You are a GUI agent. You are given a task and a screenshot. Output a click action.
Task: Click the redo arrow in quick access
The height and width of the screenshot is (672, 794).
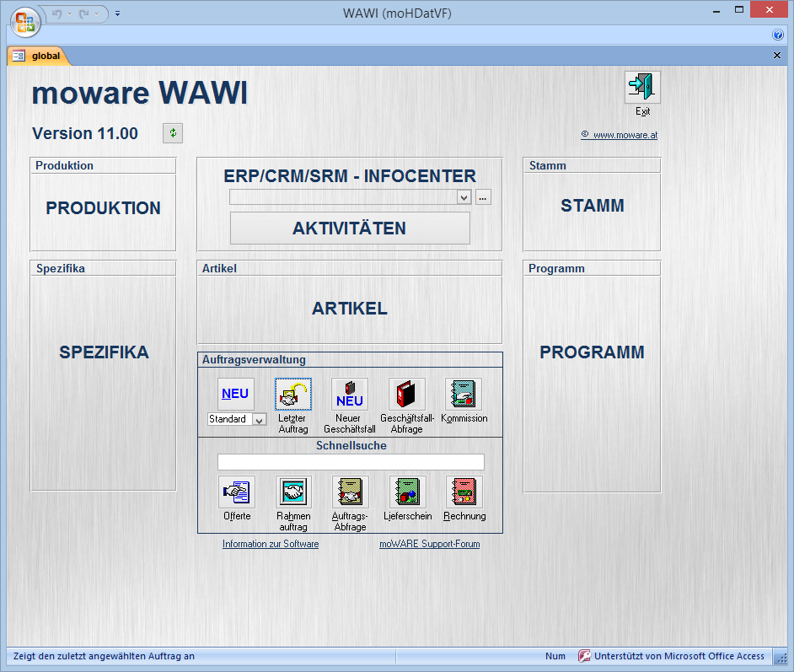point(83,14)
